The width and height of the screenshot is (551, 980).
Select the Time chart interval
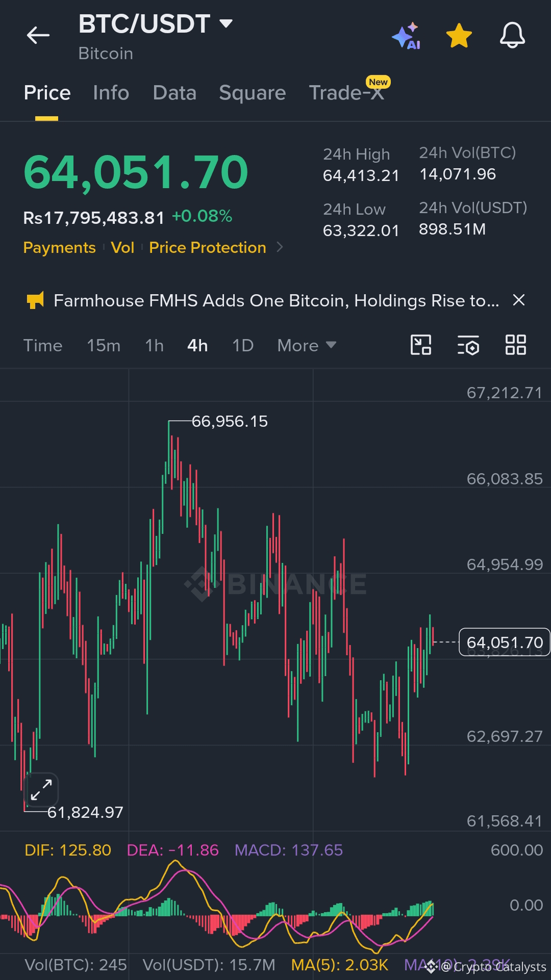43,346
